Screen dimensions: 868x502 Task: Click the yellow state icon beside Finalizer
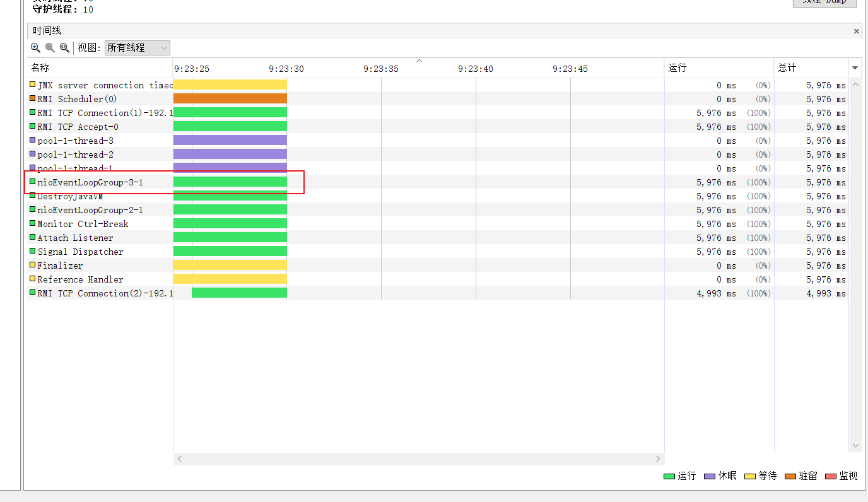(x=33, y=265)
